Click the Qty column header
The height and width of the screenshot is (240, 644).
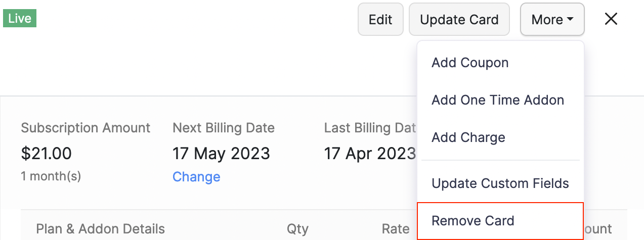pos(297,229)
